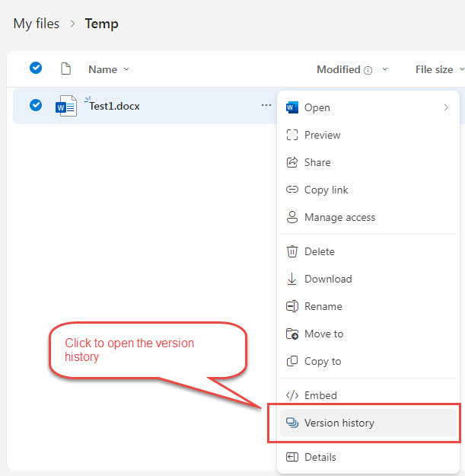Select Copy to menu entry
Viewport: 465px width, 476px height.
[368, 361]
